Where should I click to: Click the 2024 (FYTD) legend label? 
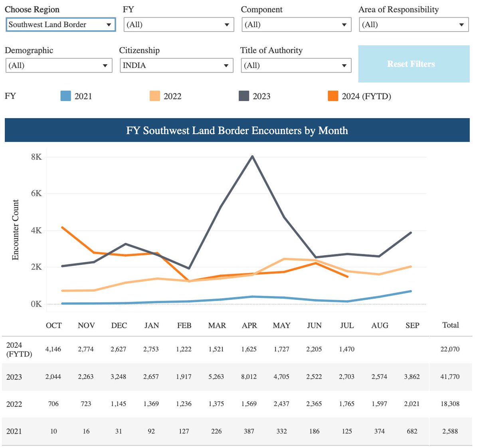click(366, 96)
